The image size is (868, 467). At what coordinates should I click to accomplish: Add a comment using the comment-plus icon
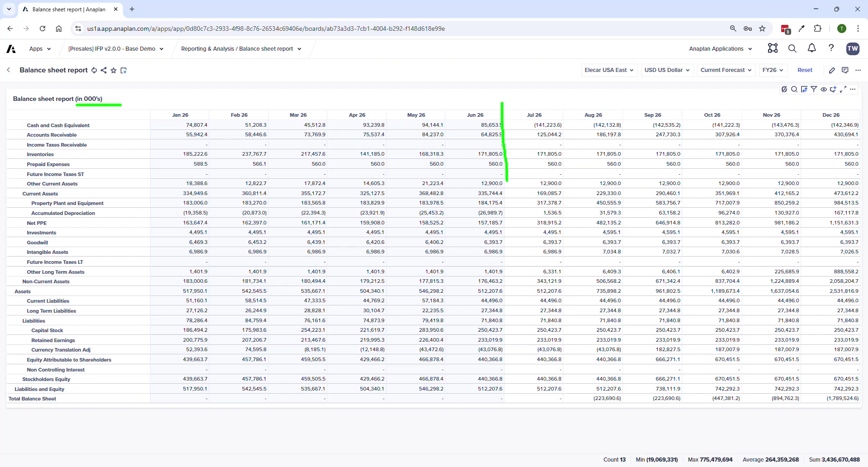pyautogui.click(x=834, y=89)
